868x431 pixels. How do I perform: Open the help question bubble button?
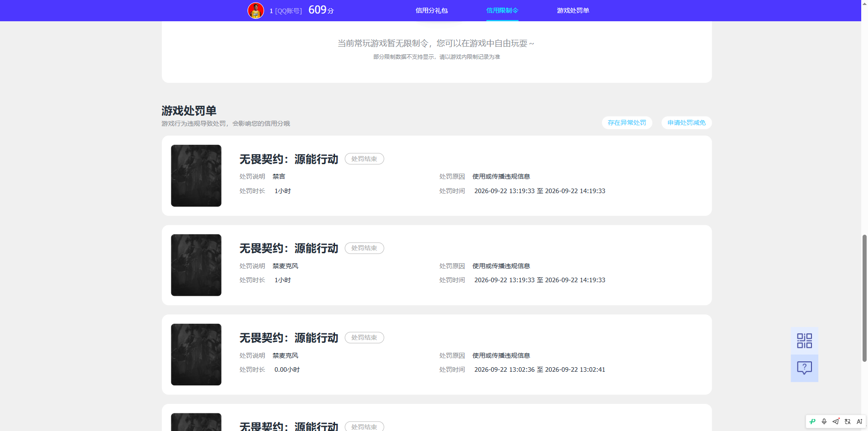click(x=804, y=368)
